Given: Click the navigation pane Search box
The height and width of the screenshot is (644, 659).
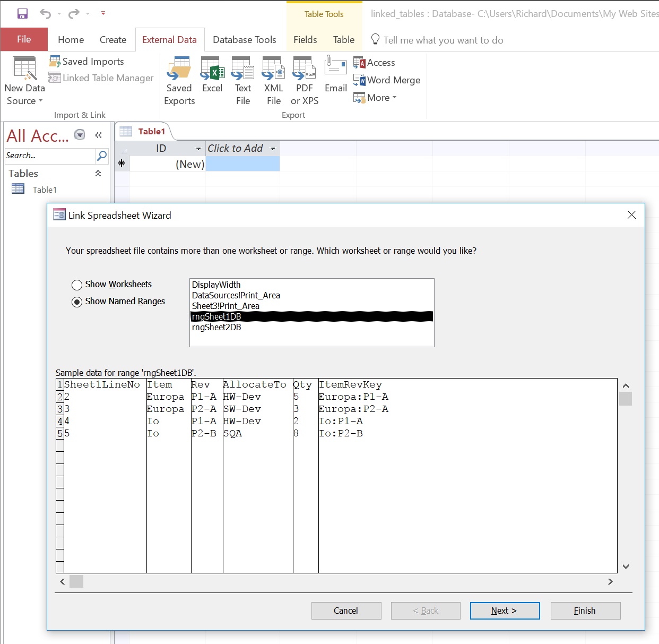Looking at the screenshot, I should (x=50, y=156).
